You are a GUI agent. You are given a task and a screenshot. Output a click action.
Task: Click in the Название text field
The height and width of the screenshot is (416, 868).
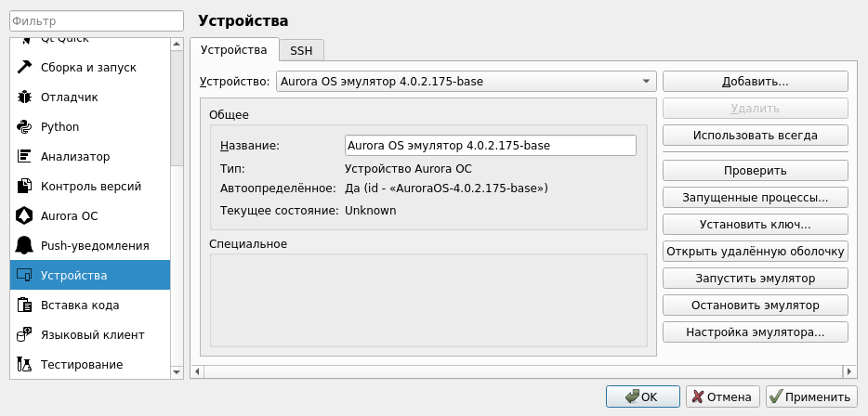coord(490,146)
